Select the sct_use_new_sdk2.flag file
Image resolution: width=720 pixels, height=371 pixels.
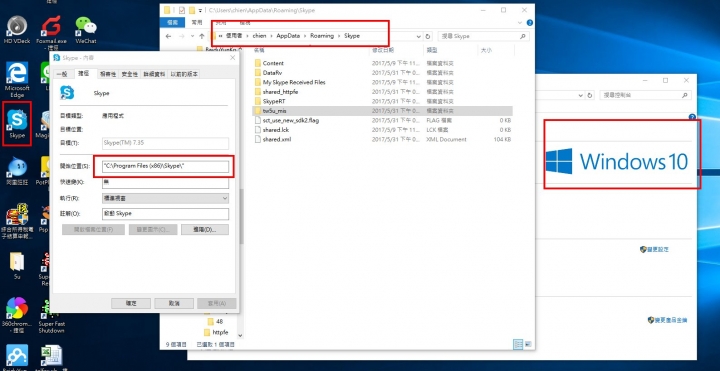point(286,120)
